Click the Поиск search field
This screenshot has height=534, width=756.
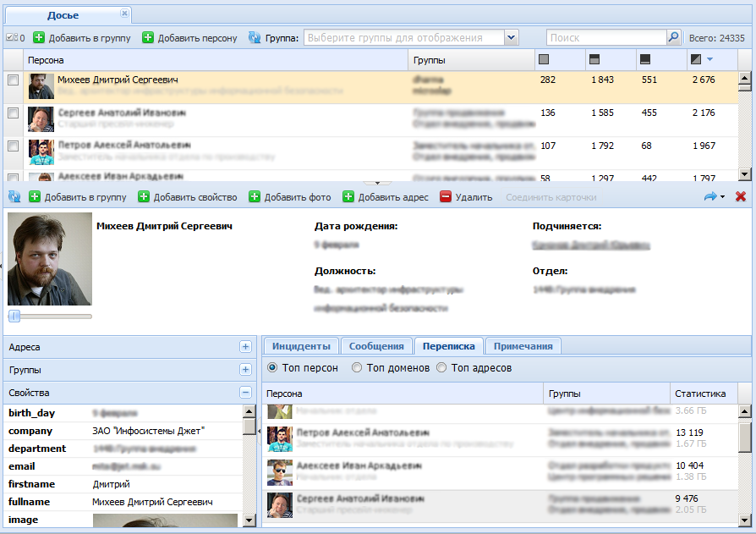tap(606, 37)
